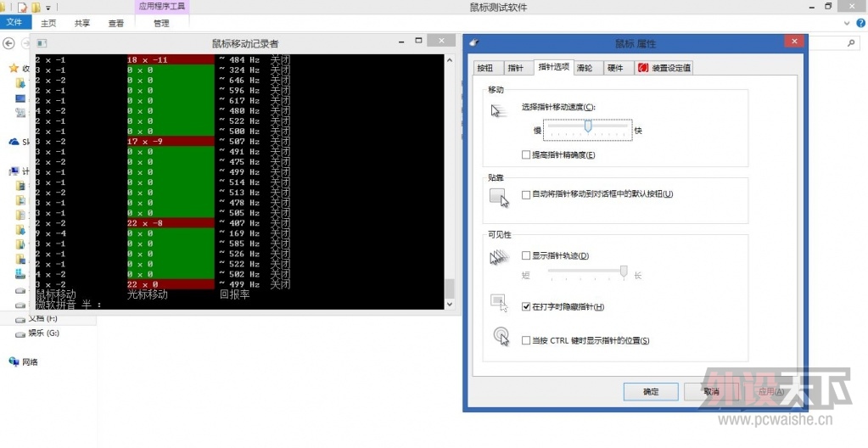Click the down arrow of the console scrollbar
Viewport: 868px width, 448px height.
click(x=449, y=304)
